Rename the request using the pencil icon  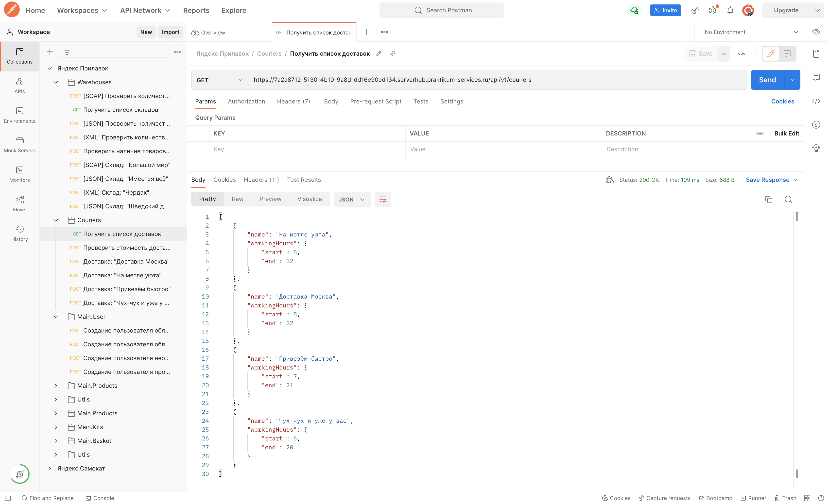coord(379,53)
